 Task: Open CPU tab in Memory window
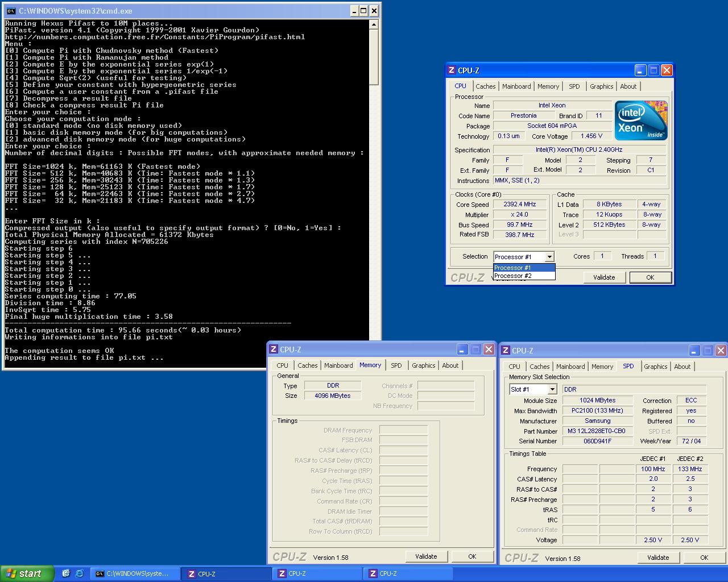(x=282, y=365)
